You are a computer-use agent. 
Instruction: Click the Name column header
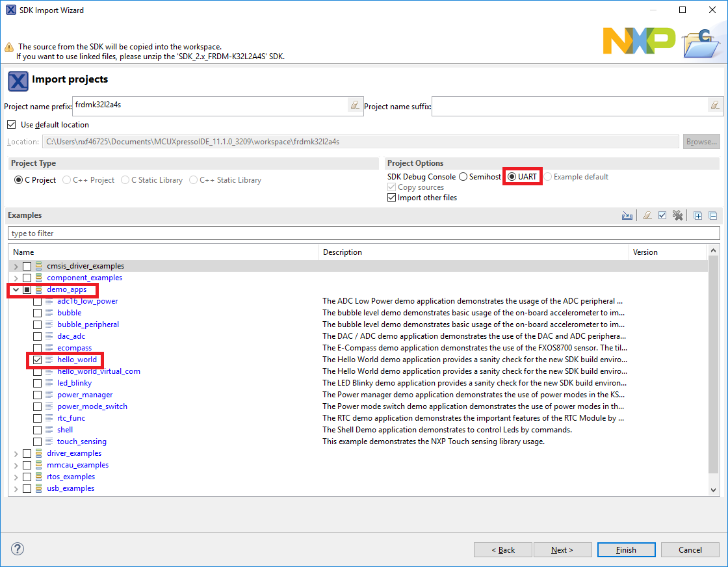pos(162,252)
